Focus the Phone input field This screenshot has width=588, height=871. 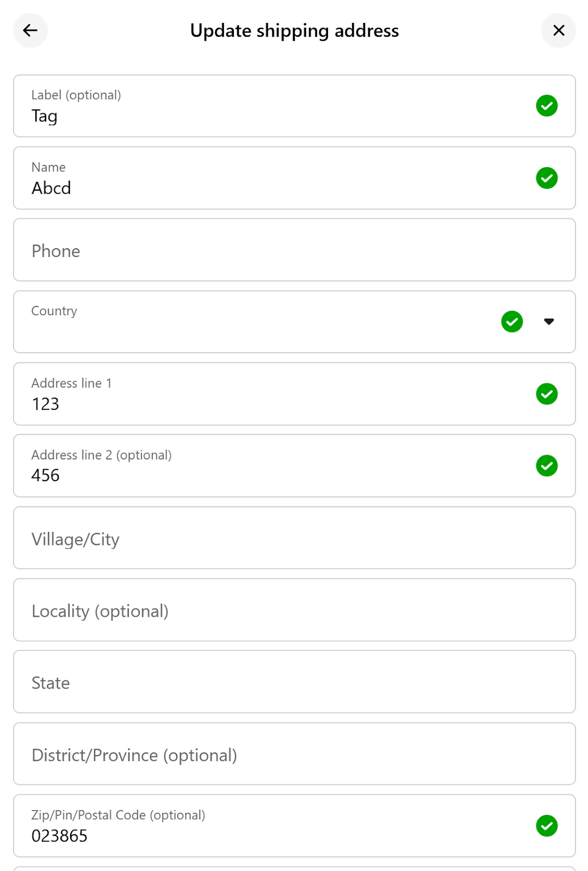point(294,250)
